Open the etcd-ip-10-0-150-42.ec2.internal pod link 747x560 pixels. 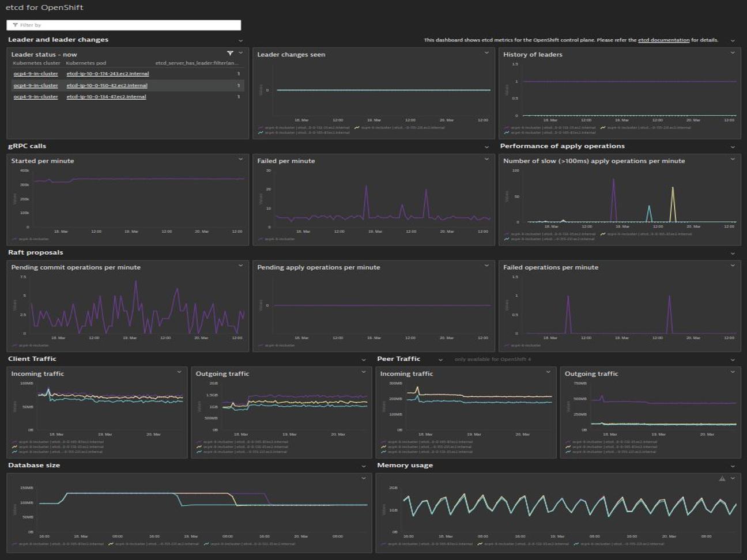(107, 85)
